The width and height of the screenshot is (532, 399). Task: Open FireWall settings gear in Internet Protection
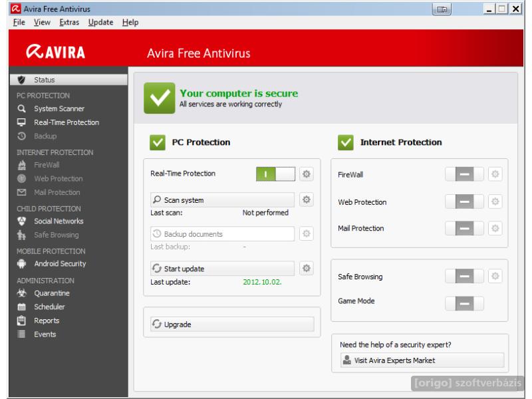click(495, 174)
